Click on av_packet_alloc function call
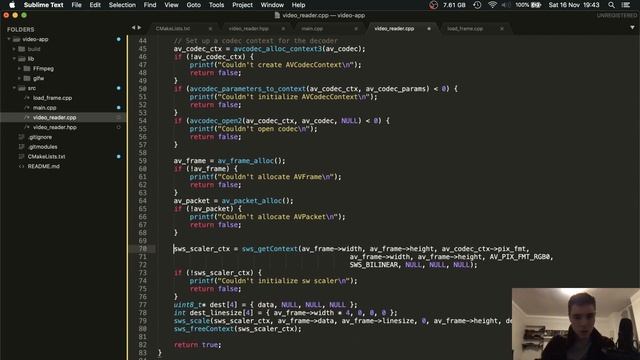The image size is (640, 360). 251,201
